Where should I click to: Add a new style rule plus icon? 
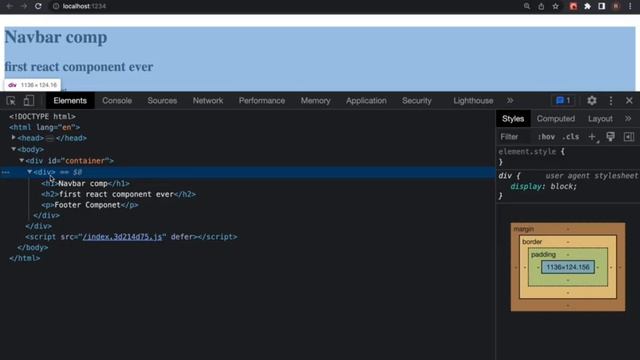coord(592,137)
